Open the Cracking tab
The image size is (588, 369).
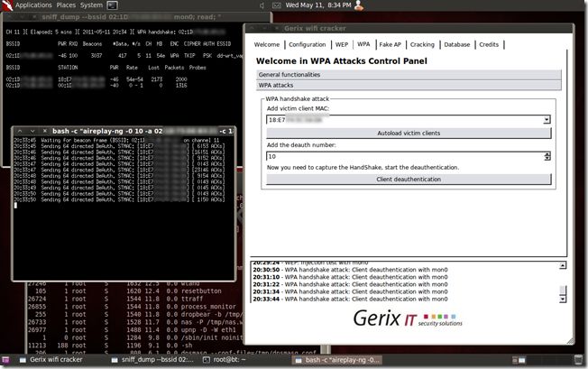coord(422,44)
